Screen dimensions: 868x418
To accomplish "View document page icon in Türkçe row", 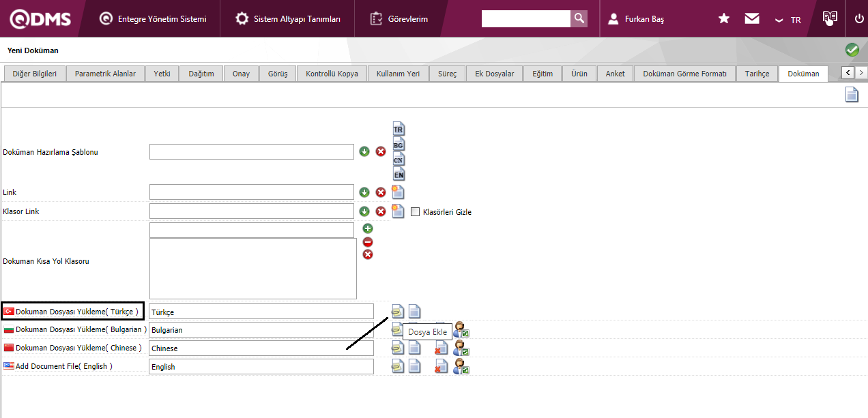I will [x=414, y=312].
